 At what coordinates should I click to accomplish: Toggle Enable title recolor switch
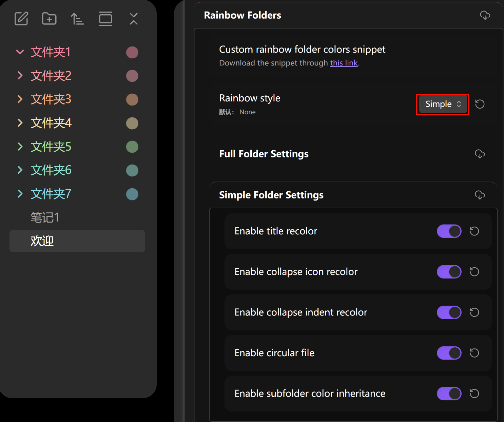click(x=449, y=231)
